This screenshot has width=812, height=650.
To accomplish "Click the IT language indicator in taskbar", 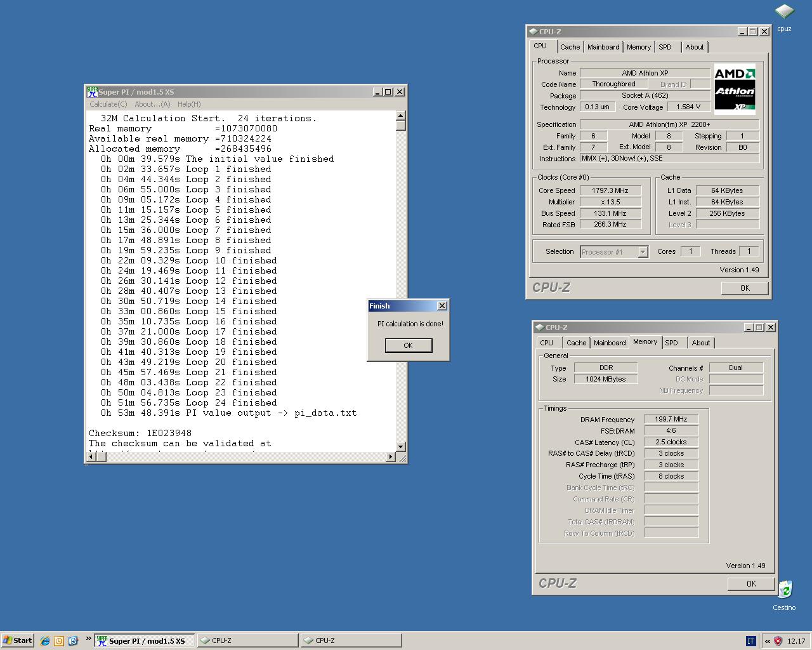I will (751, 640).
